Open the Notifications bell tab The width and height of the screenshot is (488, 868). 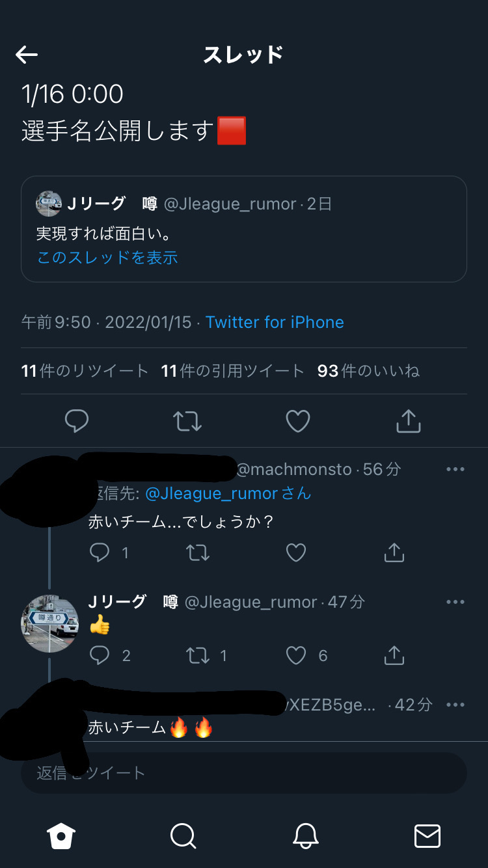[x=305, y=835]
